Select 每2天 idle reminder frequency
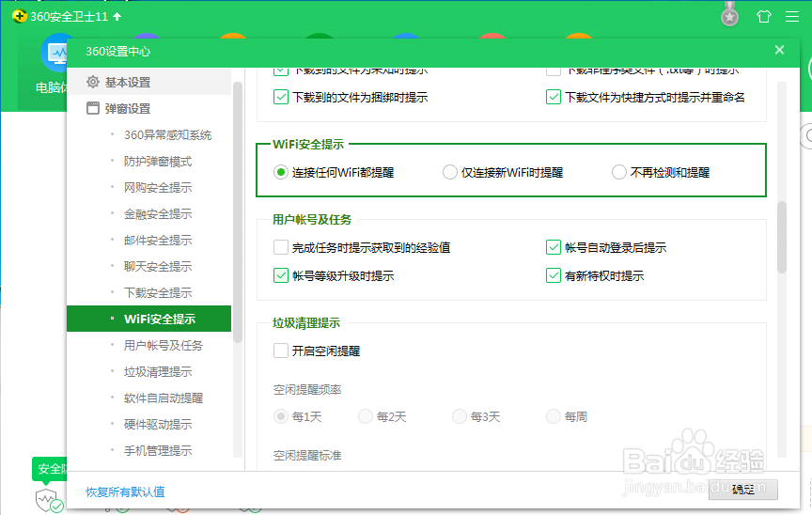This screenshot has width=812, height=515. coord(366,416)
